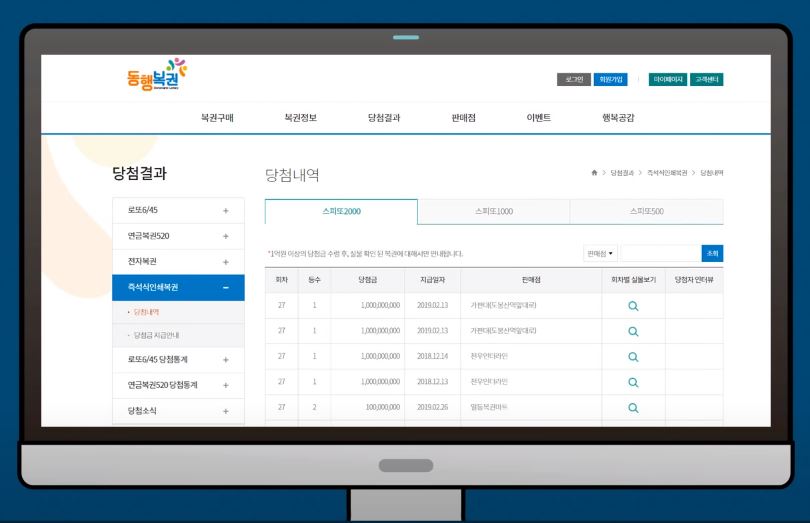The height and width of the screenshot is (523, 810).
Task: Click the 2018.12.14 date cell
Action: 432,356
